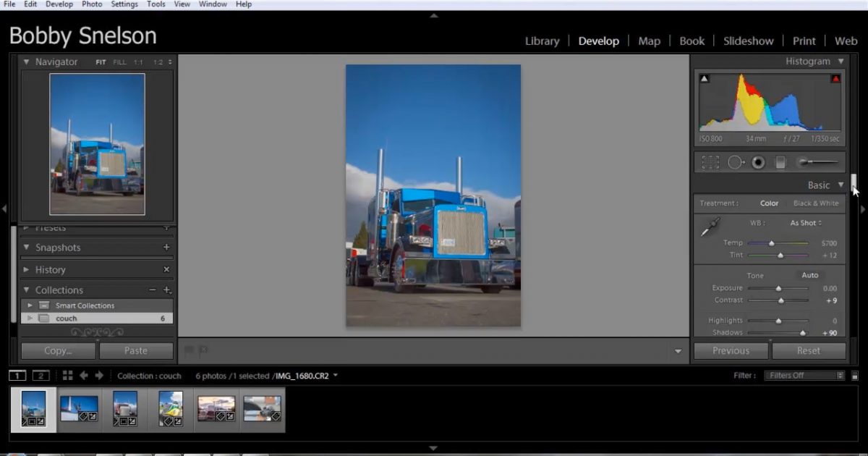Switch to the Library module

pyautogui.click(x=542, y=41)
